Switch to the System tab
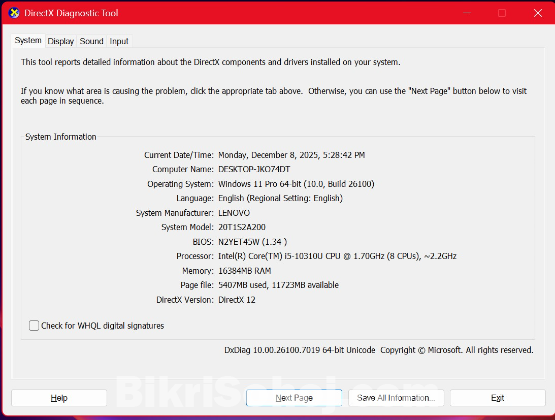555x420 pixels. click(28, 41)
